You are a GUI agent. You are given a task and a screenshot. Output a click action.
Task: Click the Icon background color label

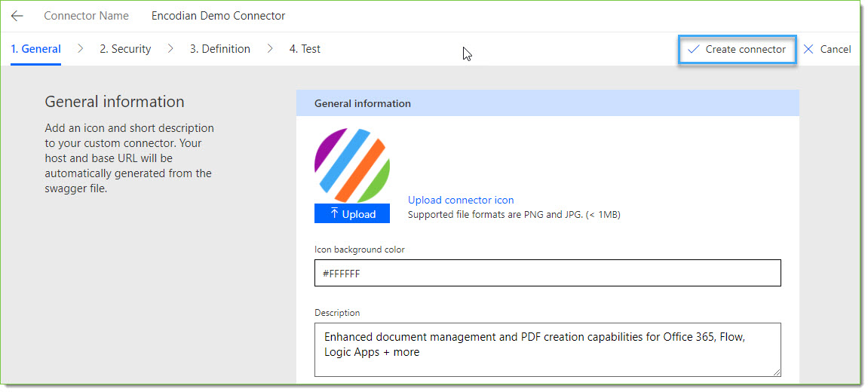coord(359,250)
